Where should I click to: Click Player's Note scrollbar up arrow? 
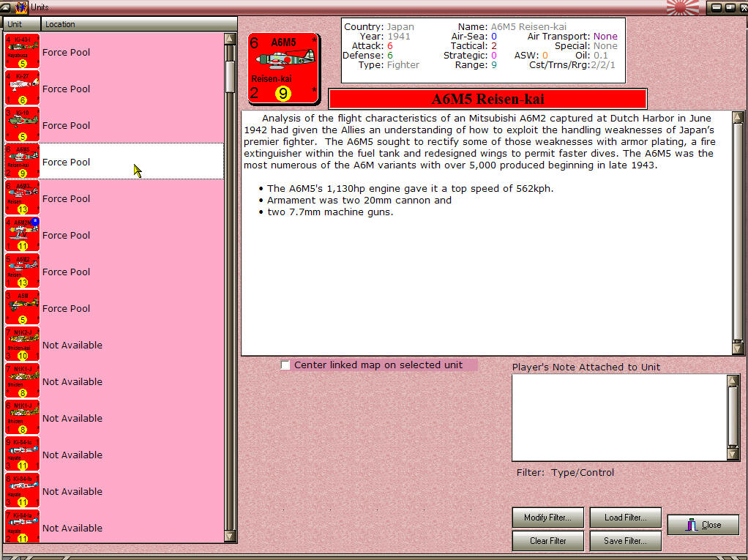pyautogui.click(x=733, y=381)
